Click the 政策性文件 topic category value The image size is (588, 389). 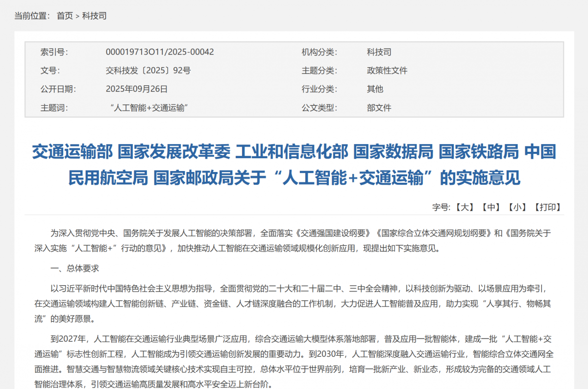387,71
